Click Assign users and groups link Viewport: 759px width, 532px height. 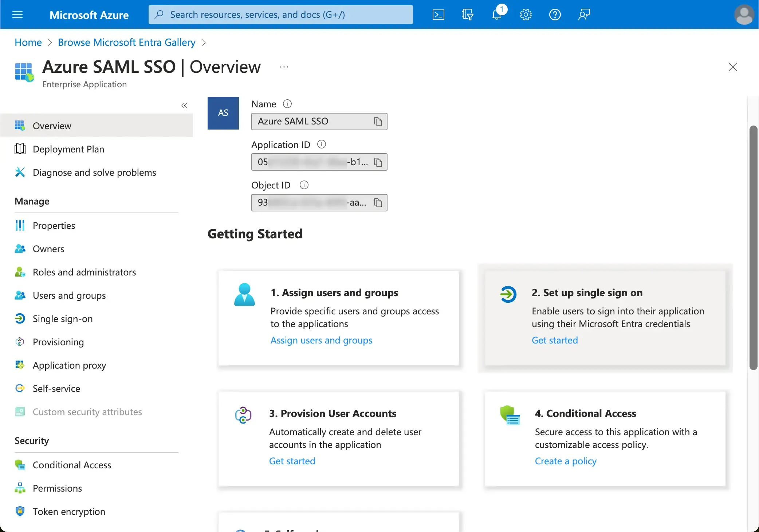321,340
